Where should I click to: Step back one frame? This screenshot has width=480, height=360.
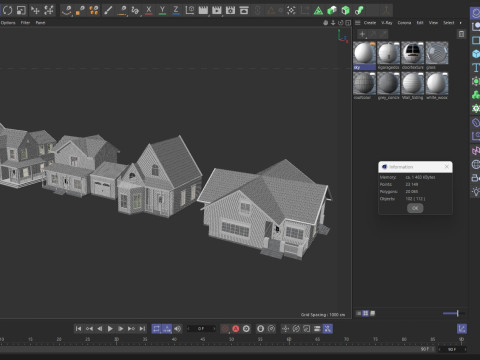pos(100,329)
